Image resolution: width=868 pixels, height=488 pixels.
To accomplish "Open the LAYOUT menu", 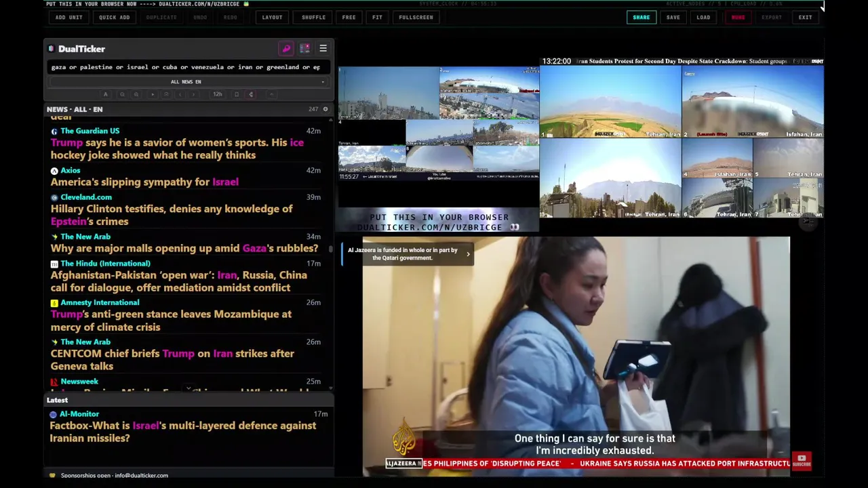I will (x=272, y=18).
